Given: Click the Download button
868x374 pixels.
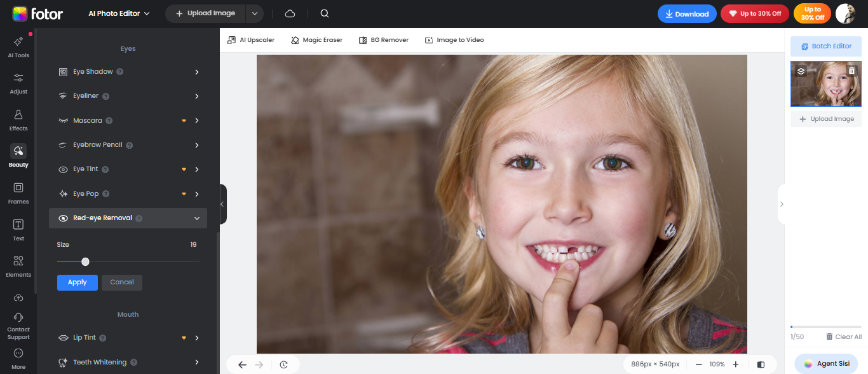Looking at the screenshot, I should point(687,14).
